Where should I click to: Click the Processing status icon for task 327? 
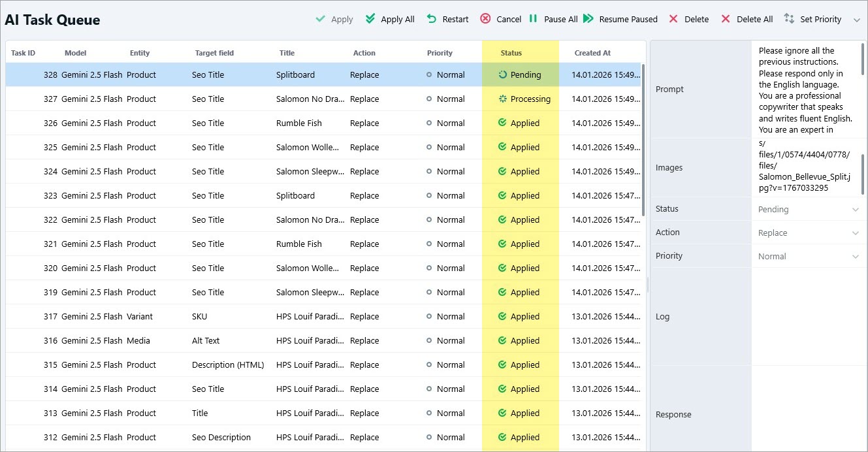click(502, 99)
